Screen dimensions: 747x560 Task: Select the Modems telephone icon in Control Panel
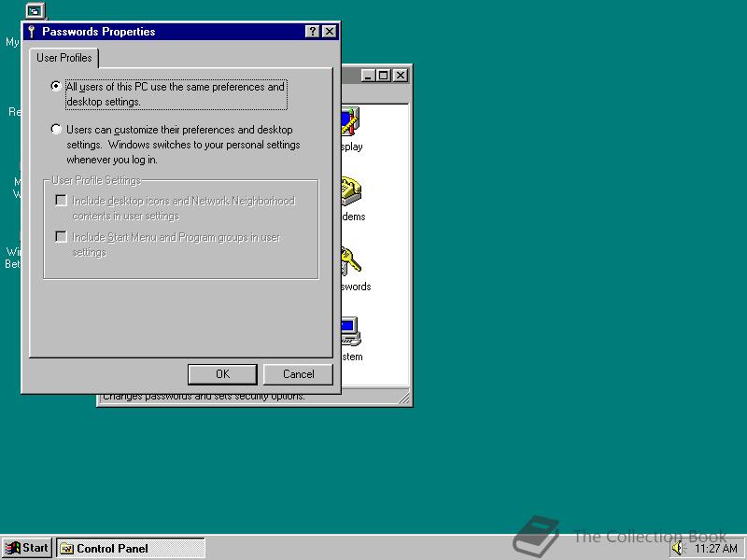351,191
